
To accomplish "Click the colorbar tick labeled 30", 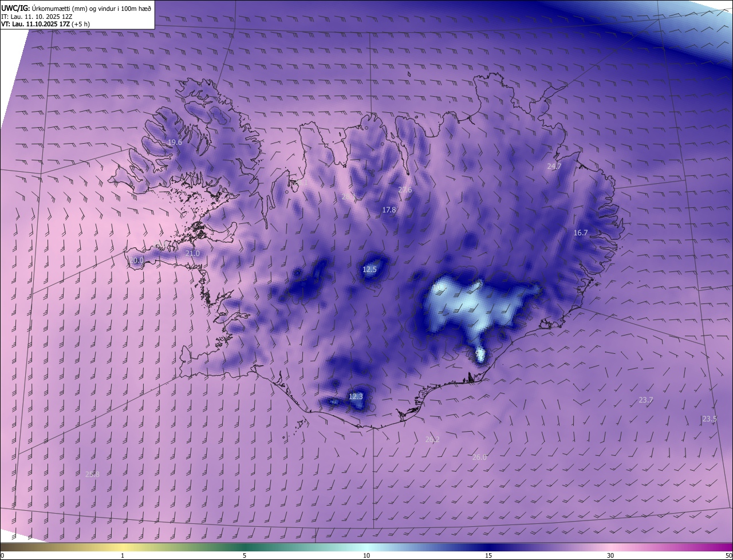I will 610,555.
